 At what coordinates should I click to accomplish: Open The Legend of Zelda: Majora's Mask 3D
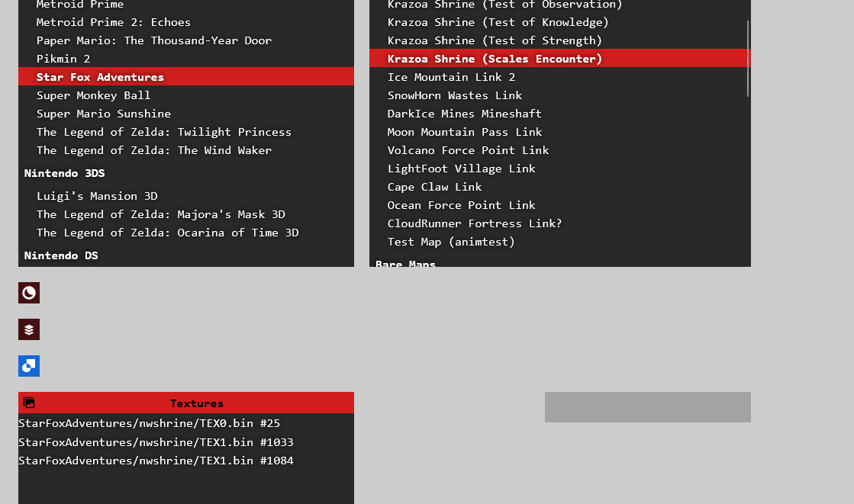pyautogui.click(x=186, y=214)
